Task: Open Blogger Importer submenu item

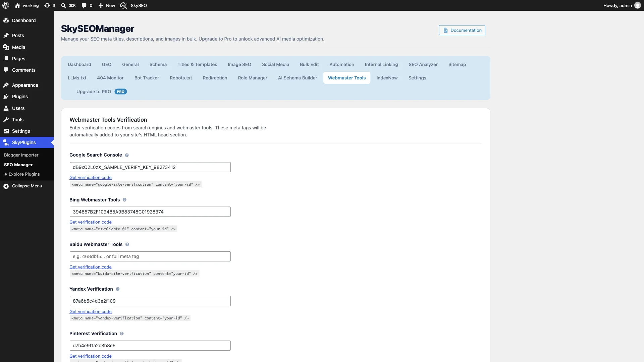Action: point(21,155)
